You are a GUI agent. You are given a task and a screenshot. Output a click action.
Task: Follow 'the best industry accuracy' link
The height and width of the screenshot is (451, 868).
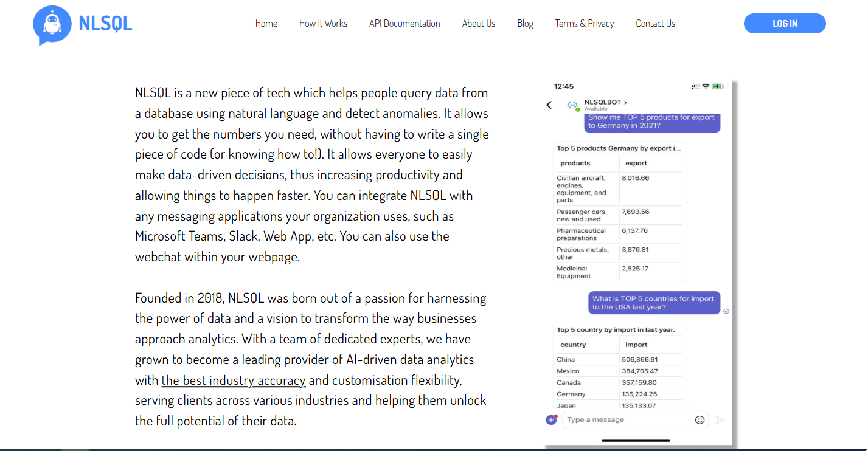coord(234,380)
